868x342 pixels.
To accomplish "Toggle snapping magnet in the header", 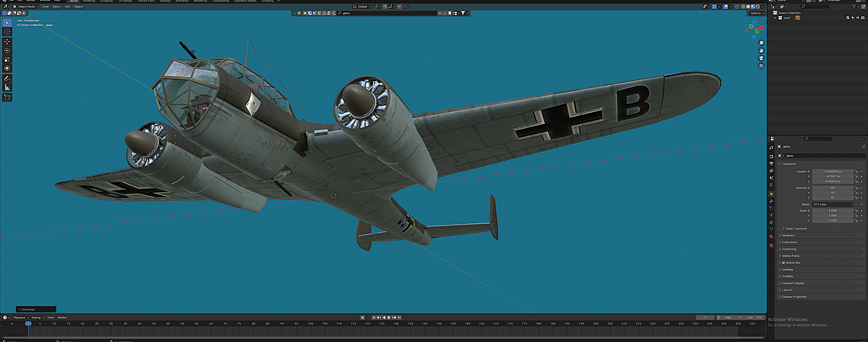I will coord(385,7).
